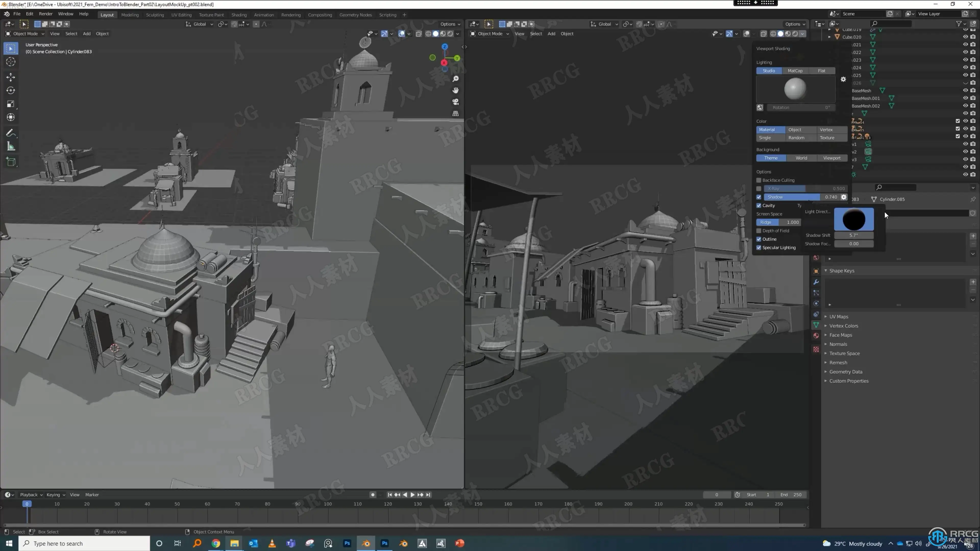This screenshot has width=980, height=551.
Task: Select the Move tool in left toolbar
Action: pyautogui.click(x=11, y=77)
